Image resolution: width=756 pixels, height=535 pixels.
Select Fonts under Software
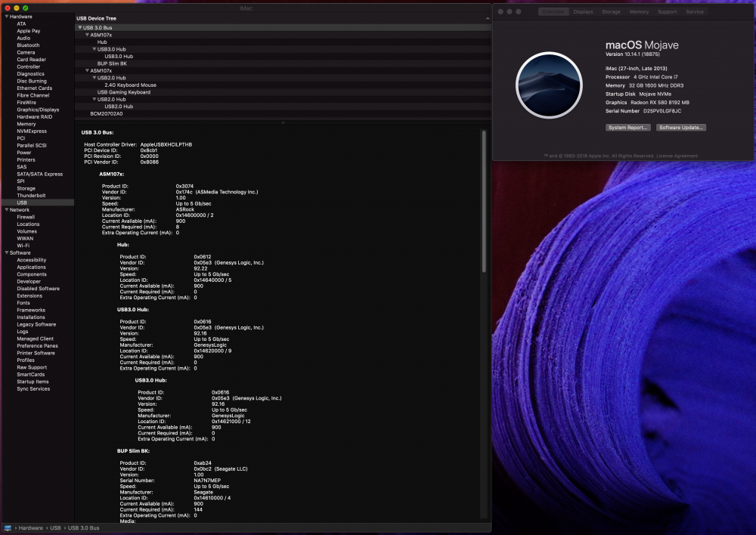pyautogui.click(x=23, y=303)
